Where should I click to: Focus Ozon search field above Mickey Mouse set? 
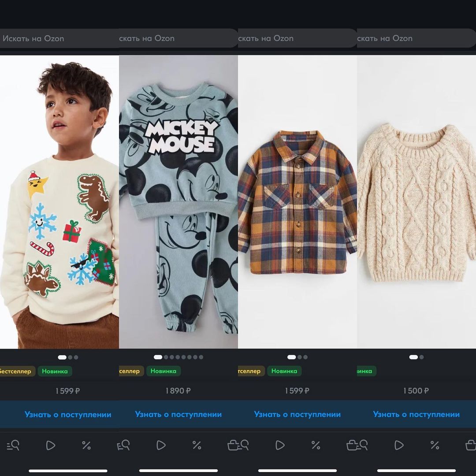178,38
